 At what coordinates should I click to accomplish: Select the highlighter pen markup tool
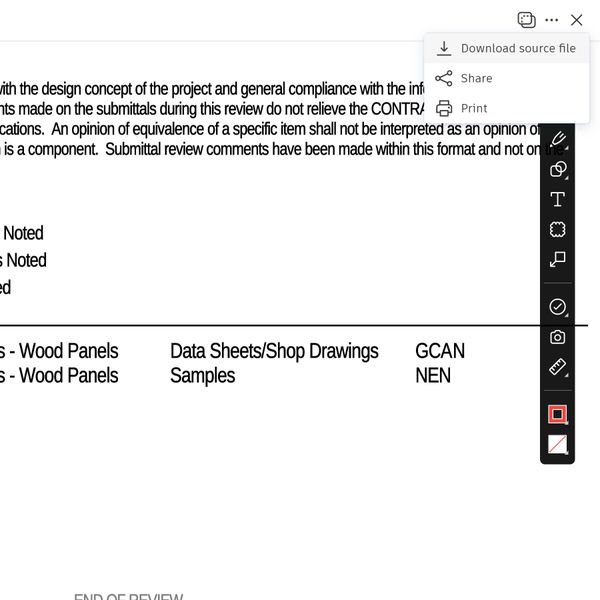(558, 139)
